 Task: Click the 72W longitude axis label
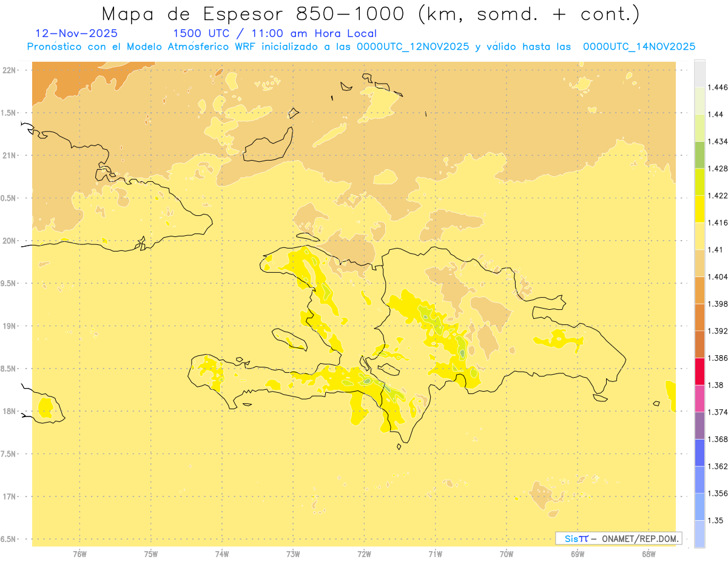coord(364,554)
